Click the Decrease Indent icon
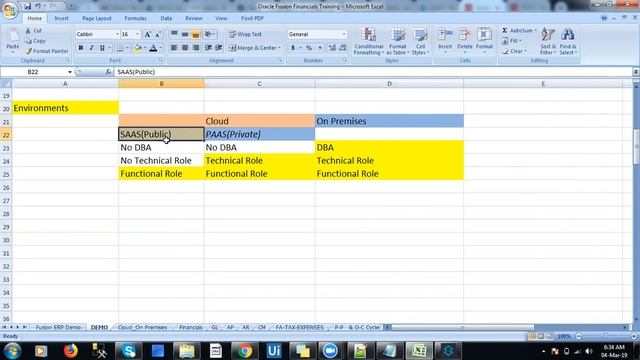The image size is (640, 360). [x=209, y=48]
